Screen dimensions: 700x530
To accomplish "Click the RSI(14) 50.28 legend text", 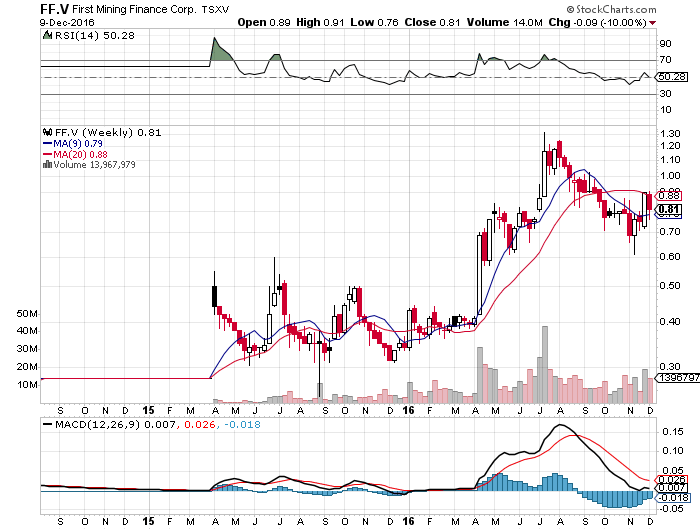I will (95, 36).
